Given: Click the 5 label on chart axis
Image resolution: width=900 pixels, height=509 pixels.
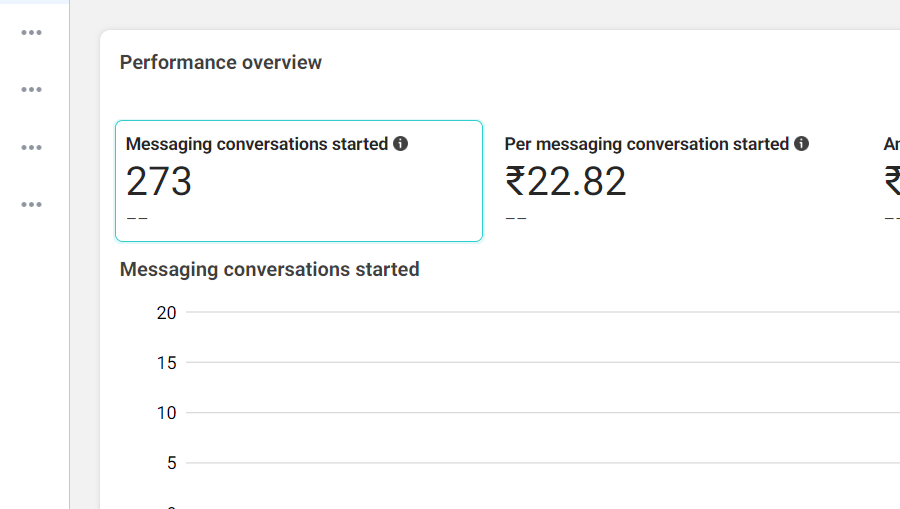Looking at the screenshot, I should pyautogui.click(x=171, y=463).
